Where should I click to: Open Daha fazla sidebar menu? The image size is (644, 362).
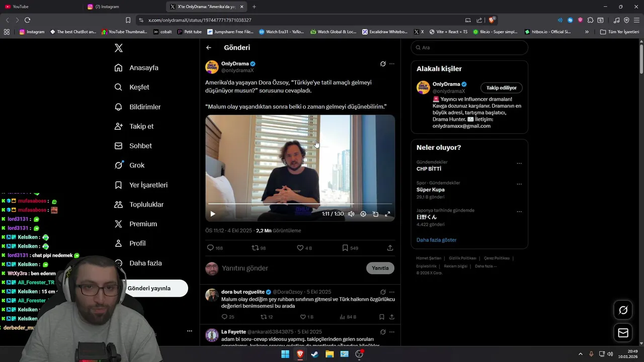(138, 263)
